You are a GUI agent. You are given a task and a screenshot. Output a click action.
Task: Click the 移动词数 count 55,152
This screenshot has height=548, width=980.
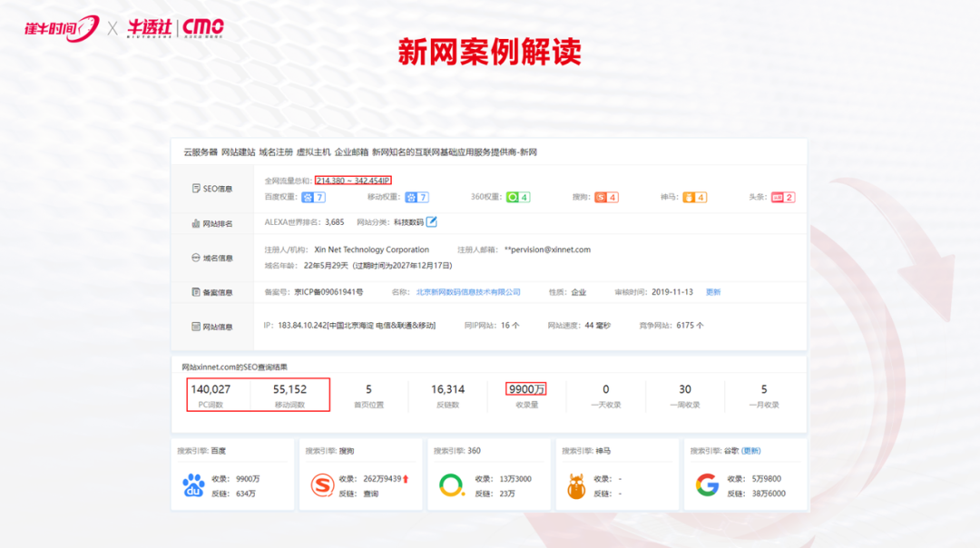pyautogui.click(x=290, y=389)
